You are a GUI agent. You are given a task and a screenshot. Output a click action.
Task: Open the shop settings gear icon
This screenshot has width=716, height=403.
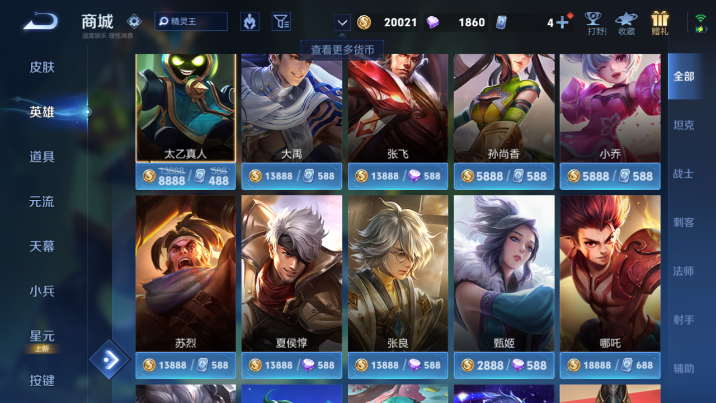pos(134,21)
